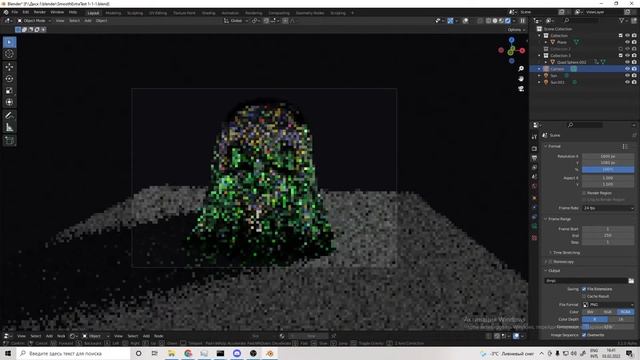Switch to material preview shading
This screenshot has width=640, height=360.
(x=501, y=20)
